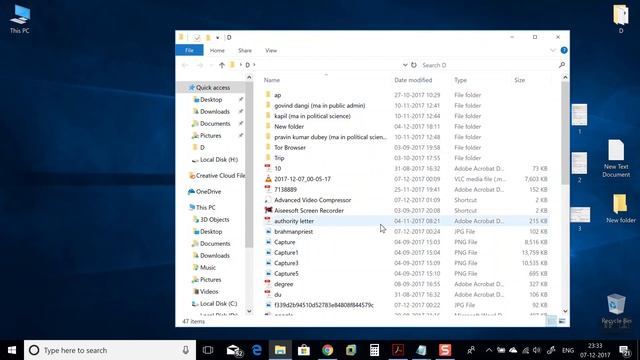Sort files by Name column header
The width and height of the screenshot is (640, 360).
[x=271, y=80]
